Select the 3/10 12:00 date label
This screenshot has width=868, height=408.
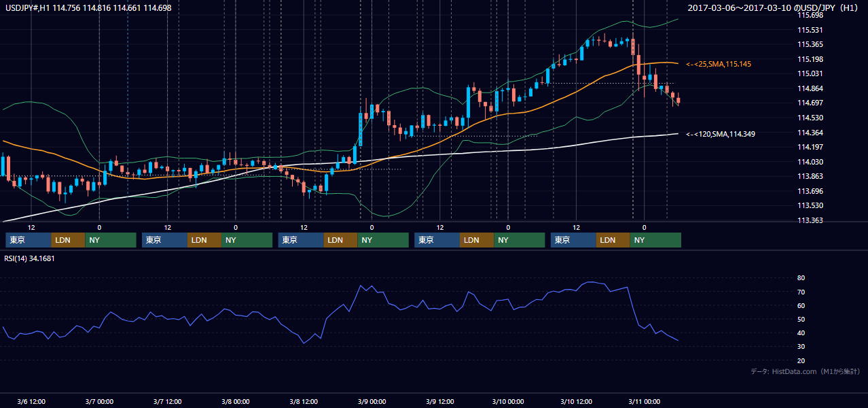(x=576, y=401)
